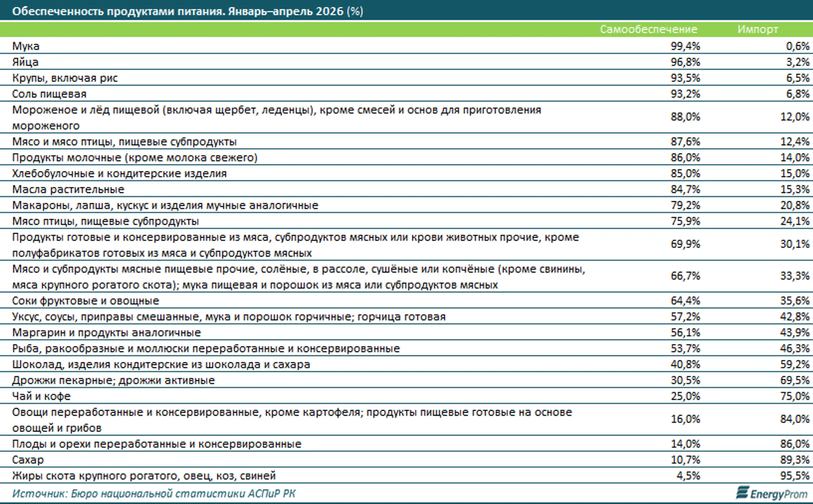Click the 'Соки фруктовые и овощные' label
This screenshot has width=813, height=504.
click(x=85, y=301)
